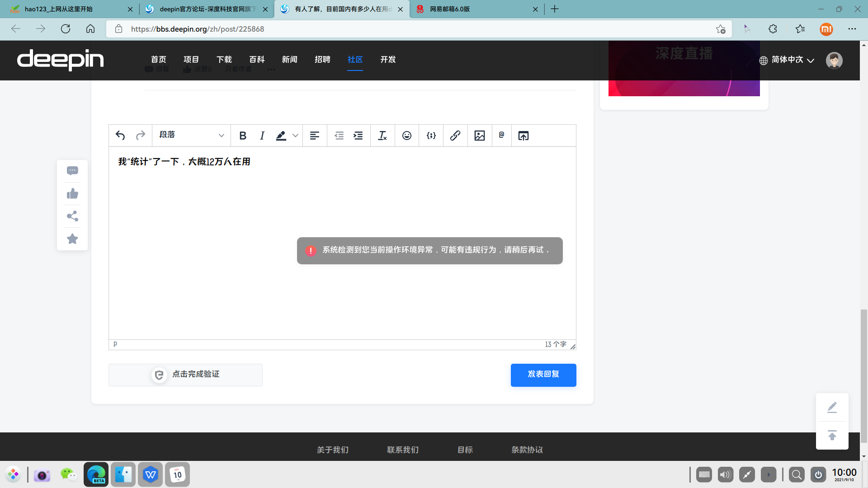Insert a code block with braces icon

click(x=431, y=136)
